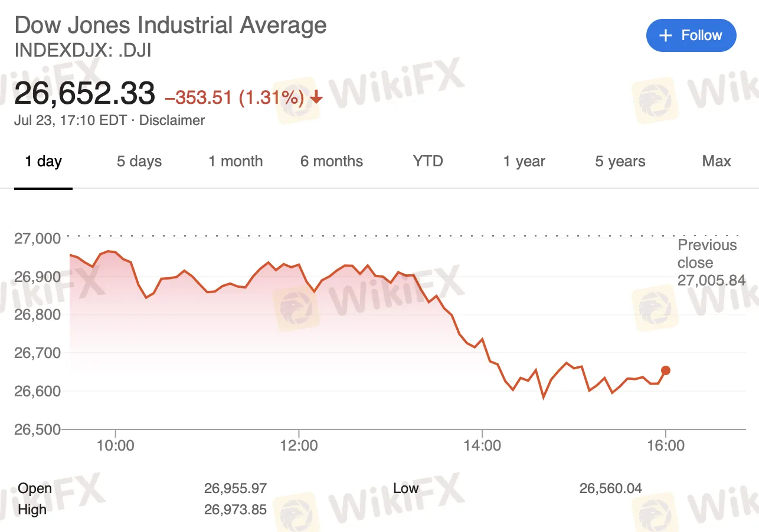Click the High value 26,973.85
The width and height of the screenshot is (759, 532).
(235, 509)
